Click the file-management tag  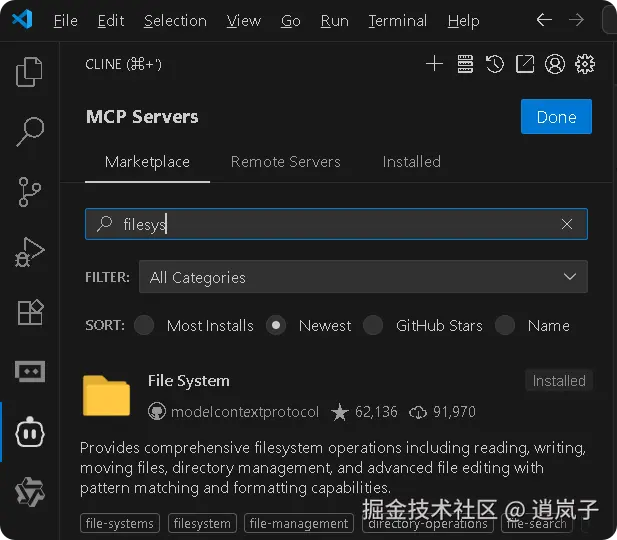pyautogui.click(x=299, y=523)
